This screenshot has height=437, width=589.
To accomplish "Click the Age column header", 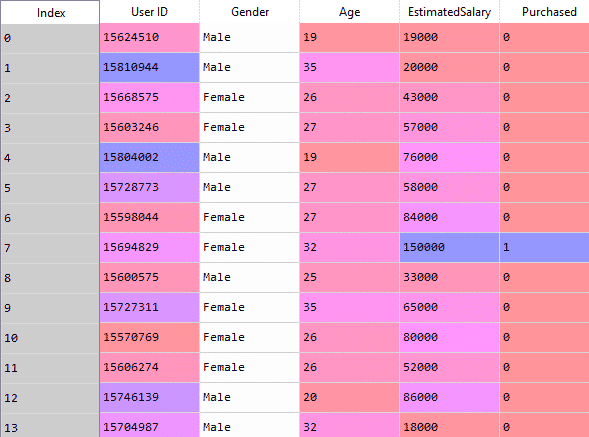I will [349, 12].
